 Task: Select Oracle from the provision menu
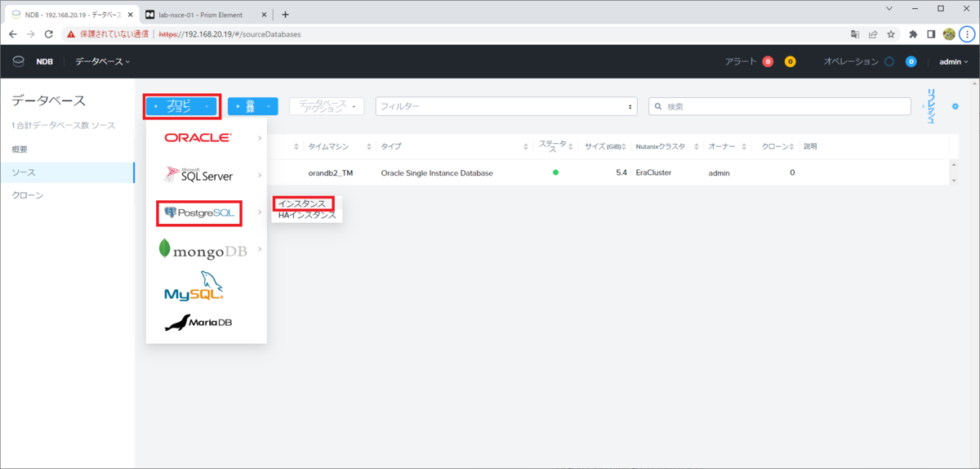point(198,137)
